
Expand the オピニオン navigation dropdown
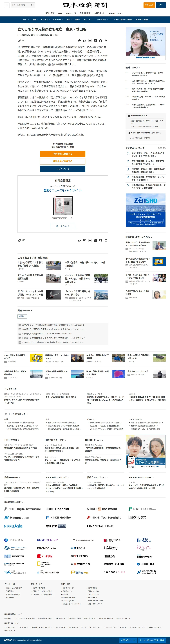[89, 20]
